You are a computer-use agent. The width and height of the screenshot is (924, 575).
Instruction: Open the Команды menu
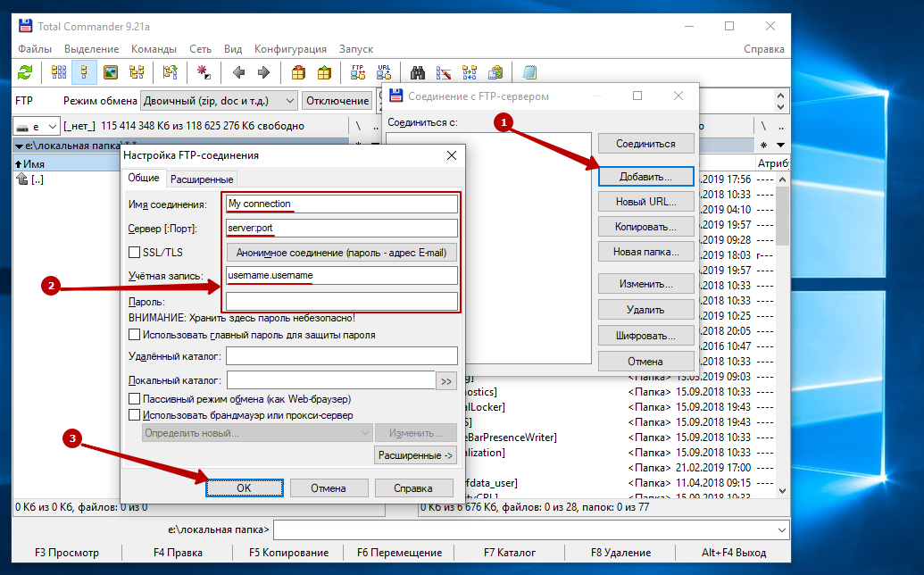[x=154, y=49]
